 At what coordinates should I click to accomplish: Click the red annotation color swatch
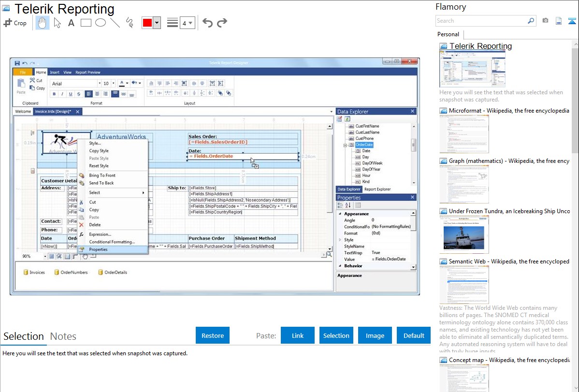click(147, 23)
